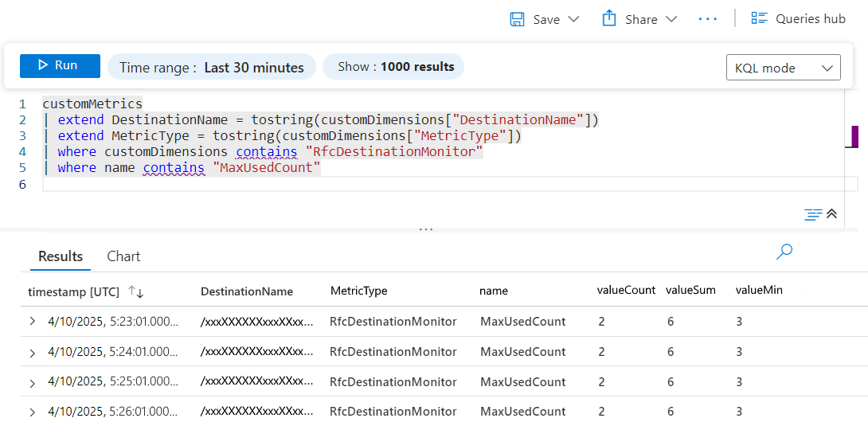Click the format query icon
This screenshot has height=422, width=868.
click(x=812, y=213)
